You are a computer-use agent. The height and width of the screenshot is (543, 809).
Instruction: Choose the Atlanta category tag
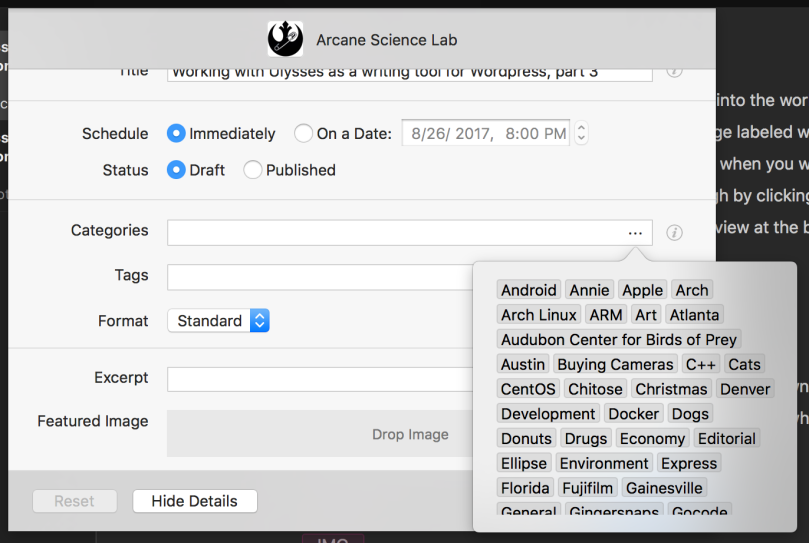(x=694, y=315)
